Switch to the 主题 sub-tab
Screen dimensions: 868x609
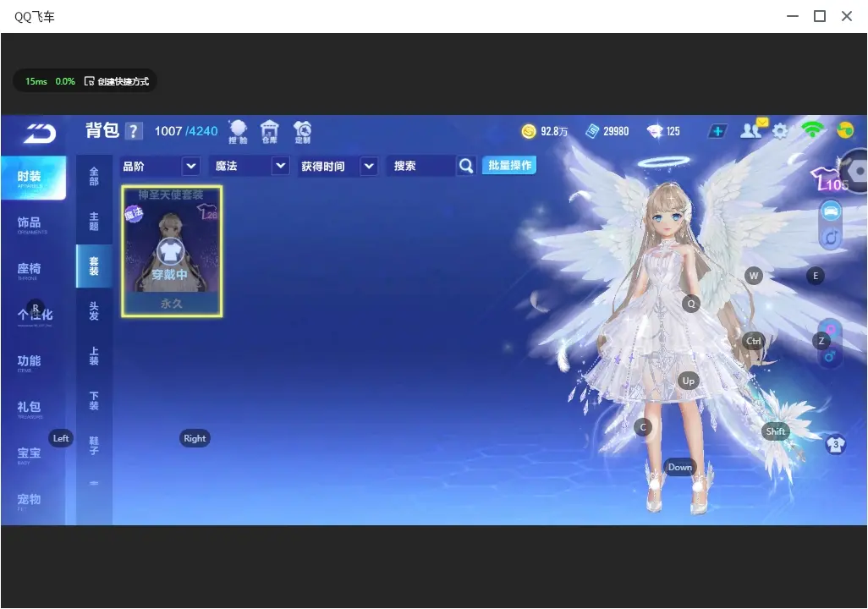coord(94,222)
